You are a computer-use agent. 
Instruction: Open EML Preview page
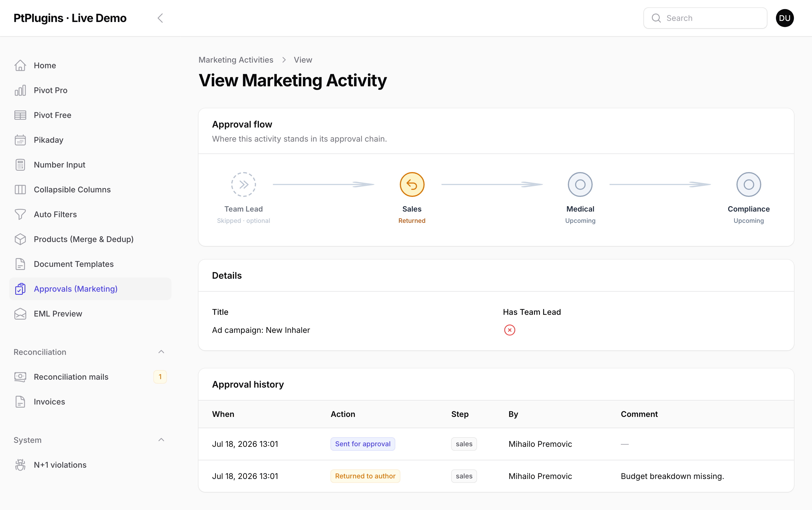point(90,314)
